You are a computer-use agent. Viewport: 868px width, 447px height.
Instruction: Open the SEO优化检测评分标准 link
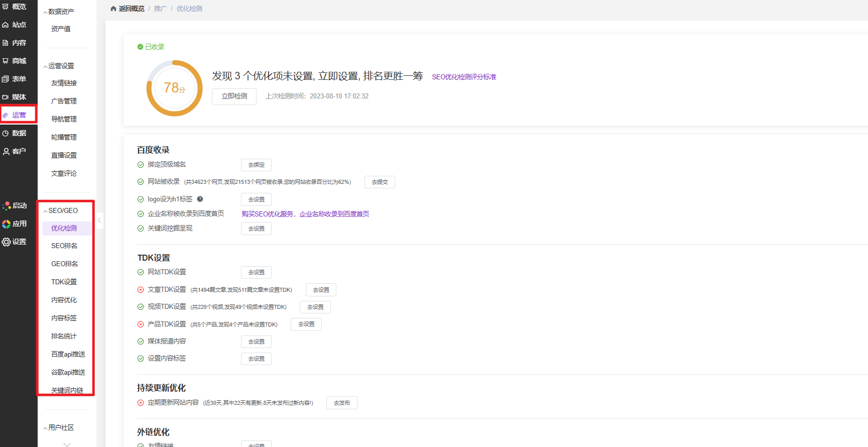463,77
